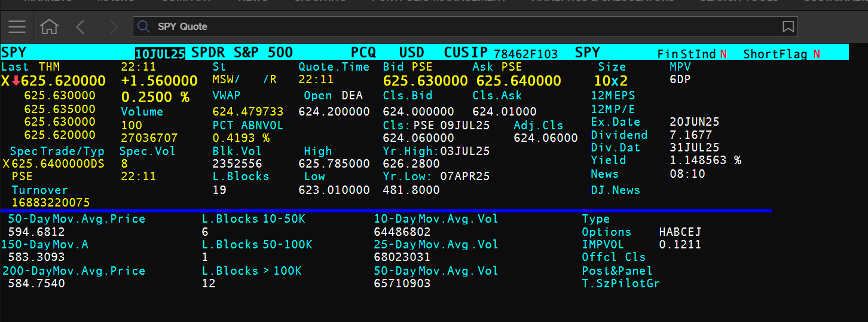This screenshot has height=322, width=868.
Task: Select the Yr.Low: 07APR25 label
Action: pyautogui.click(x=436, y=177)
